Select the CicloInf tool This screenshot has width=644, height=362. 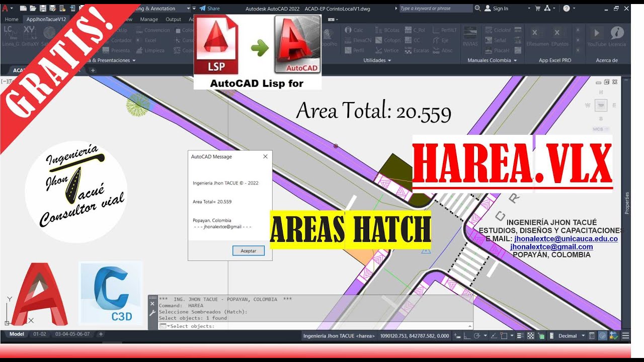[x=498, y=30]
